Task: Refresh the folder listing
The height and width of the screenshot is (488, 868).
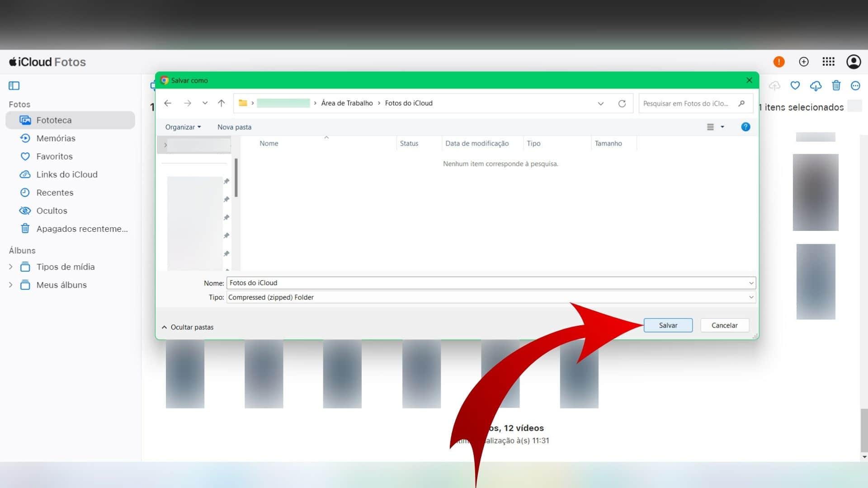Action: coord(622,103)
